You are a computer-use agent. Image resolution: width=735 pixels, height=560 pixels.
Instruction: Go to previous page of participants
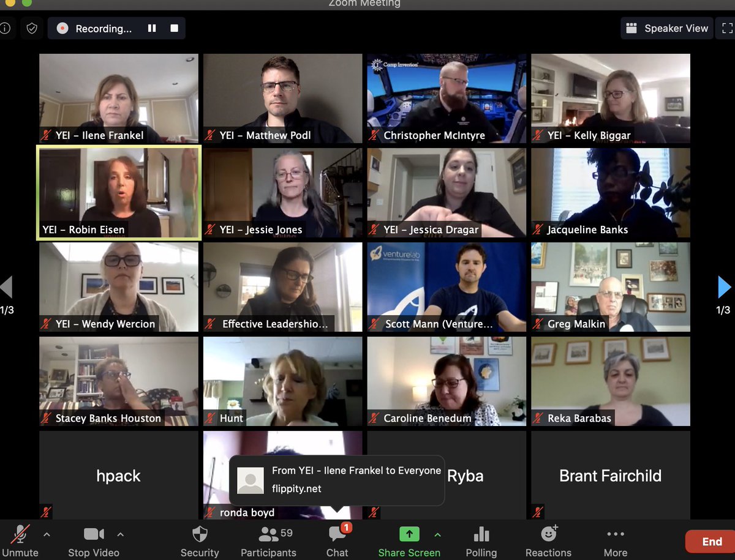coord(6,287)
